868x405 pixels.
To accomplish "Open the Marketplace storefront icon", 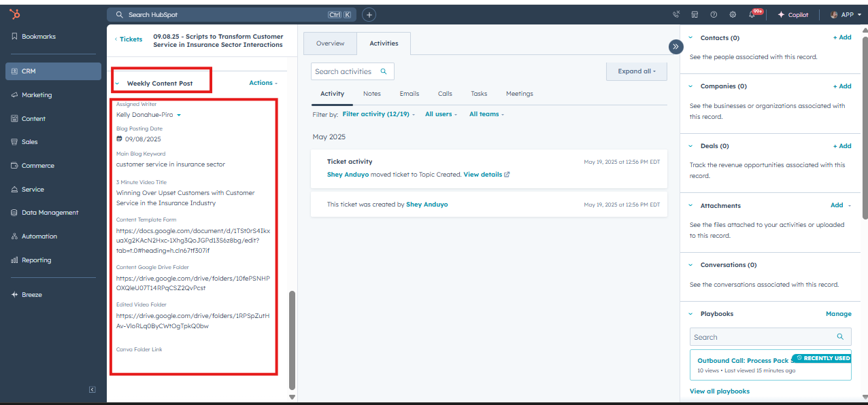I will (695, 14).
